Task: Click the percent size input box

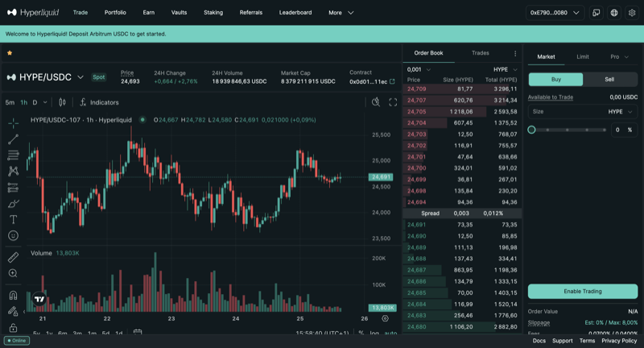Action: click(624, 130)
